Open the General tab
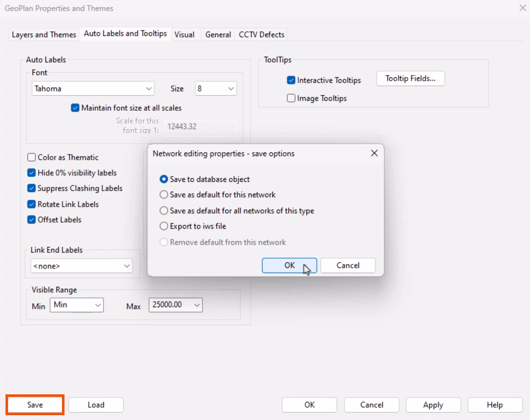The width and height of the screenshot is (530, 420). click(x=217, y=34)
